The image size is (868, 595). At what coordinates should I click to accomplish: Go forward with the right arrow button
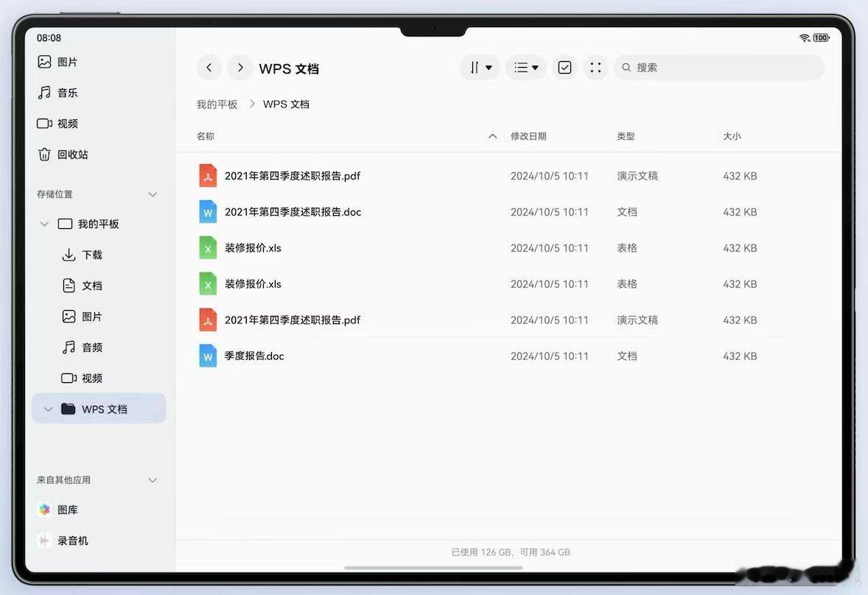pos(239,68)
